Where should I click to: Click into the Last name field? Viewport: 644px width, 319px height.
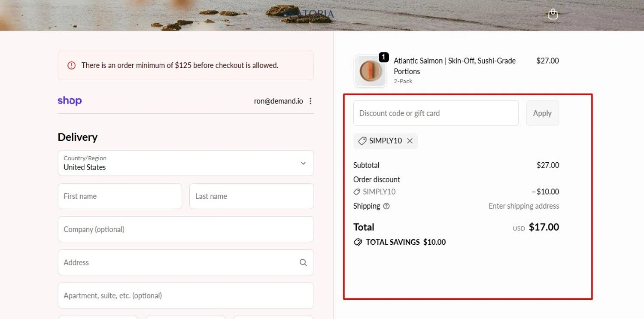(x=252, y=196)
